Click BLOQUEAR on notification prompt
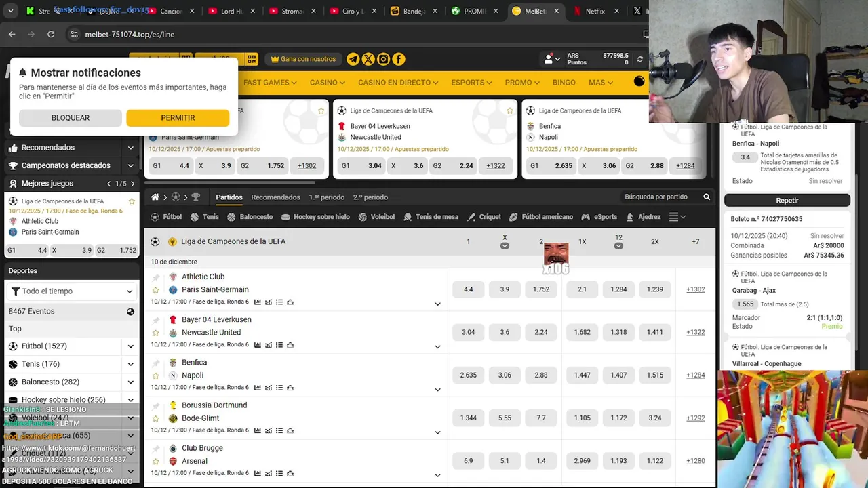 click(x=71, y=118)
